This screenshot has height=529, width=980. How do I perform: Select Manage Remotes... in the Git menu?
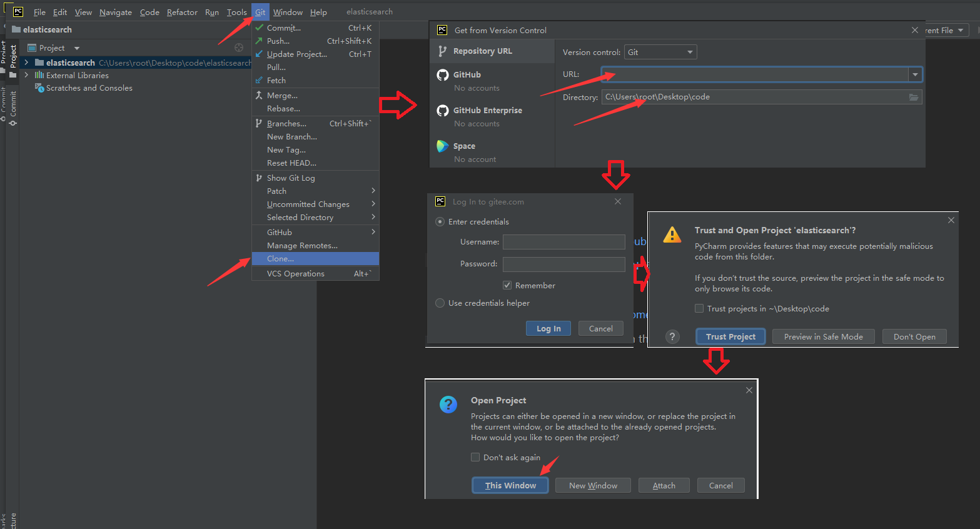[x=315, y=245]
